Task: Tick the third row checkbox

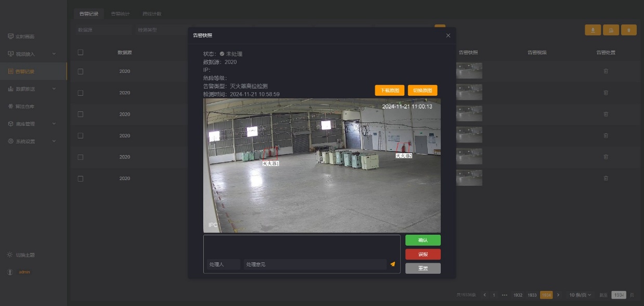Action: pos(80,114)
